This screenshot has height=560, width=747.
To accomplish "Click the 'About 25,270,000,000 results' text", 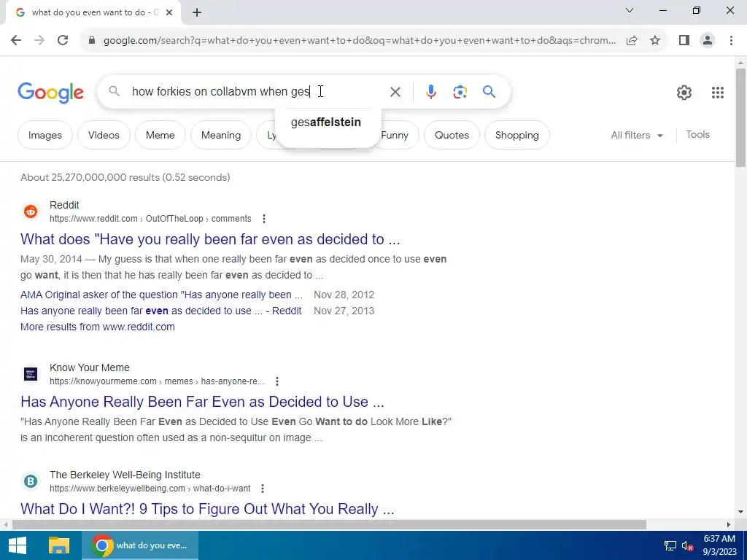I will coord(125,177).
